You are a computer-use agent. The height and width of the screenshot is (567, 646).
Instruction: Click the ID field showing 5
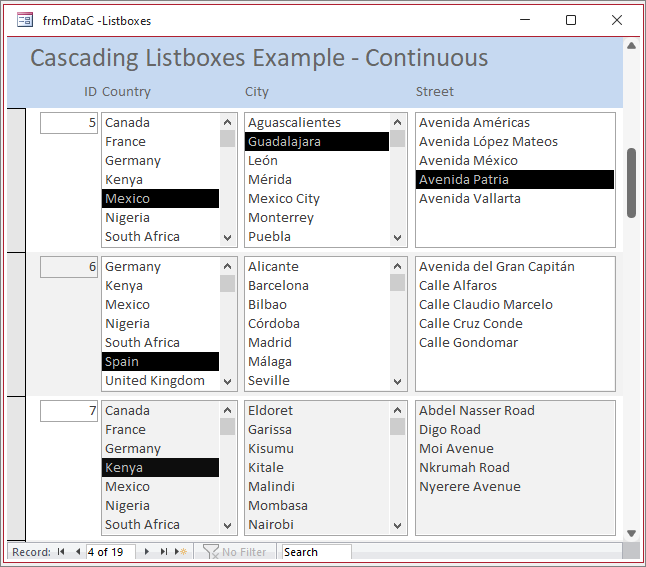69,123
